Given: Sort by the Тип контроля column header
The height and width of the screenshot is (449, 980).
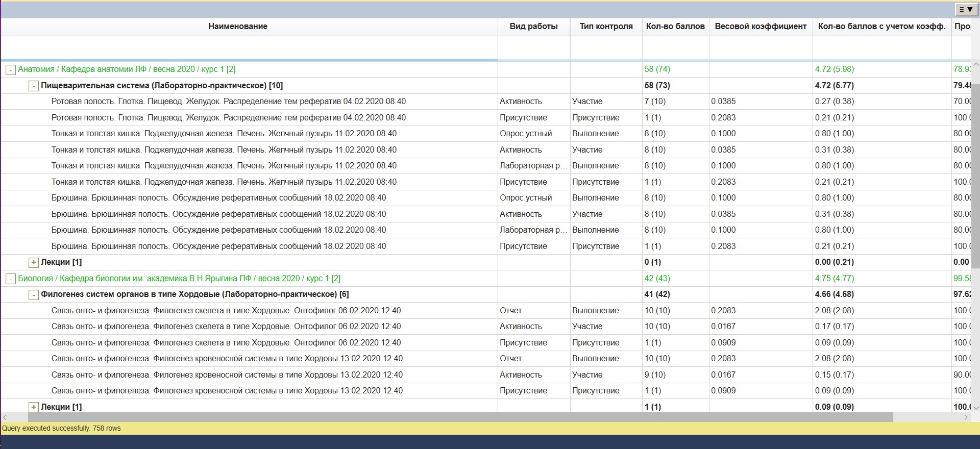Looking at the screenshot, I should click(x=606, y=27).
